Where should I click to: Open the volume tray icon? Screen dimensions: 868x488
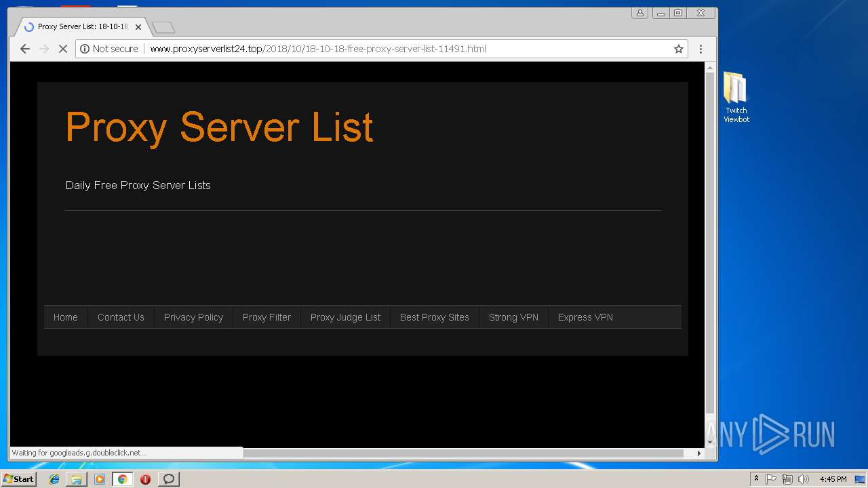803,479
